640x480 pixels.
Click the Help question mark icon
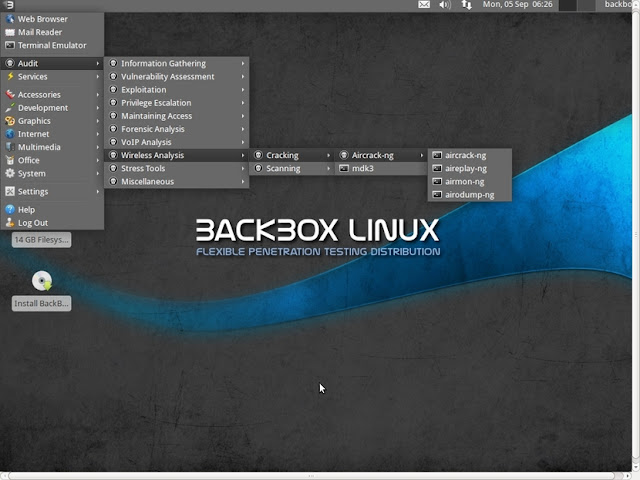pyautogui.click(x=10, y=210)
